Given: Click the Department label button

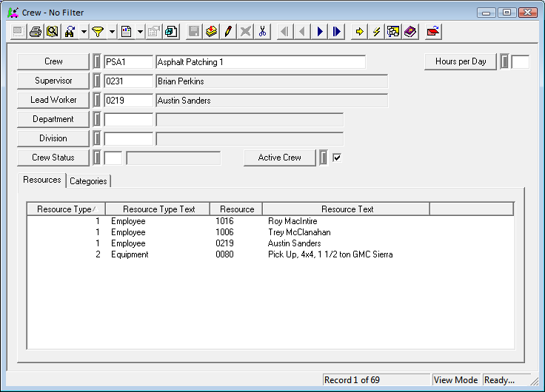Looking at the screenshot, I should (53, 119).
